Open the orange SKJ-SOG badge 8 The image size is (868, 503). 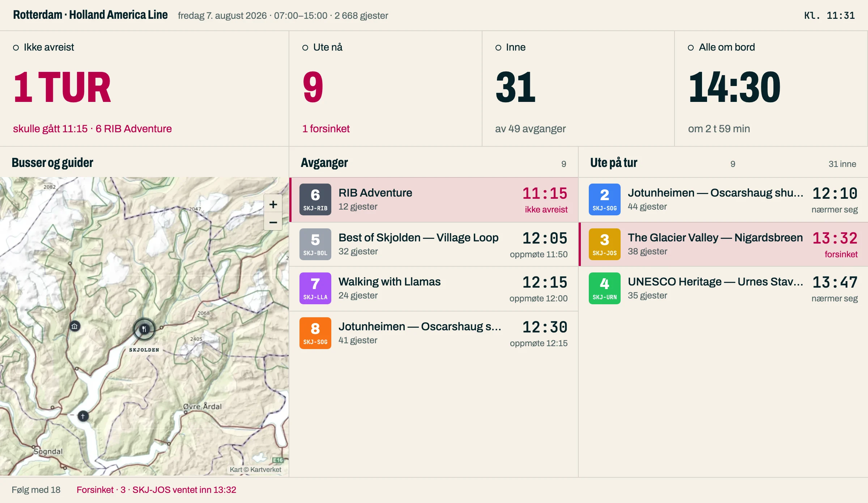(x=315, y=333)
